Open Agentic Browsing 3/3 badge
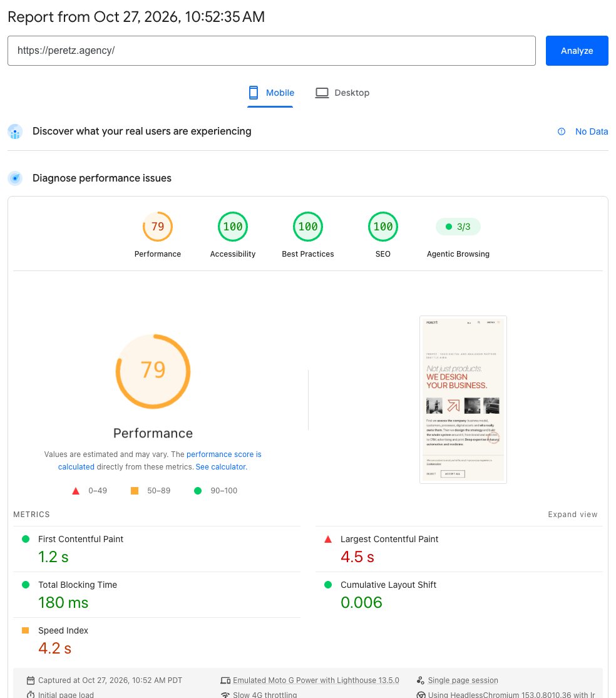616x698 pixels. (458, 227)
